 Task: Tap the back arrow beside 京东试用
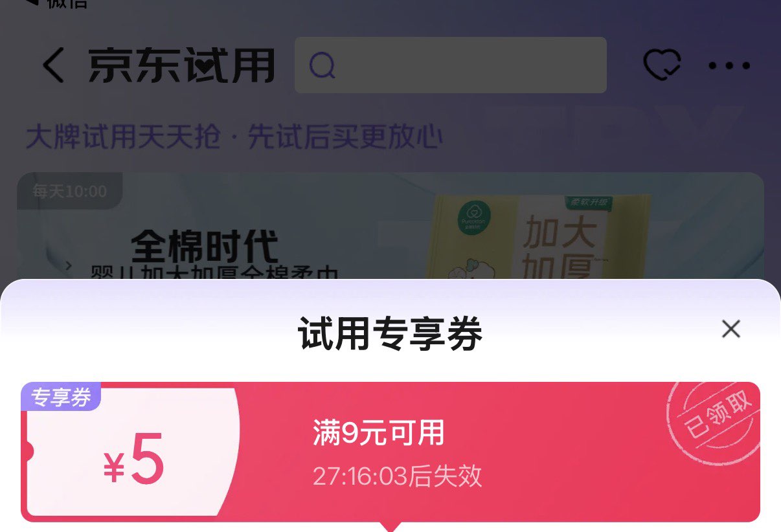[53, 65]
